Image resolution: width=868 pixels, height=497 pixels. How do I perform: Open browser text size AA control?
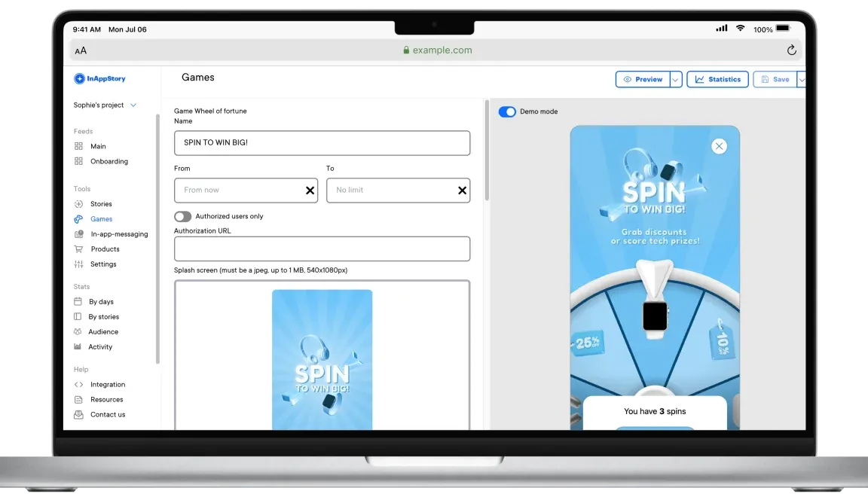point(81,50)
